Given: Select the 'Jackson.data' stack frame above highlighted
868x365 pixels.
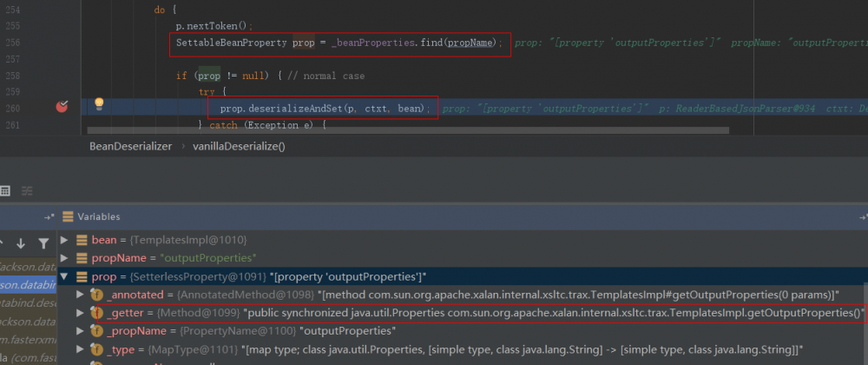Looking at the screenshot, I should 29,267.
